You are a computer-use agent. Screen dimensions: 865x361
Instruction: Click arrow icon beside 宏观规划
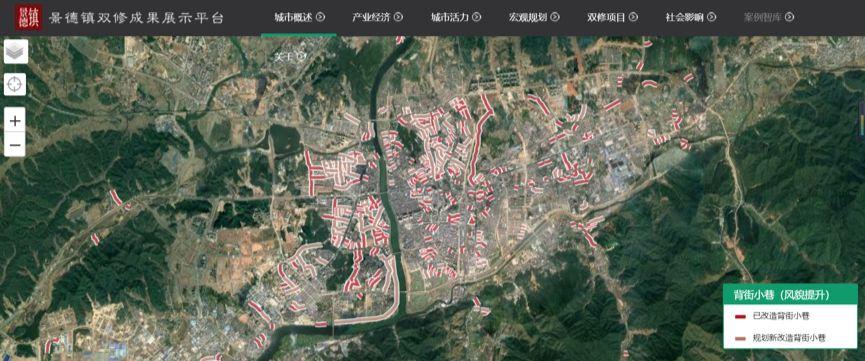(555, 17)
